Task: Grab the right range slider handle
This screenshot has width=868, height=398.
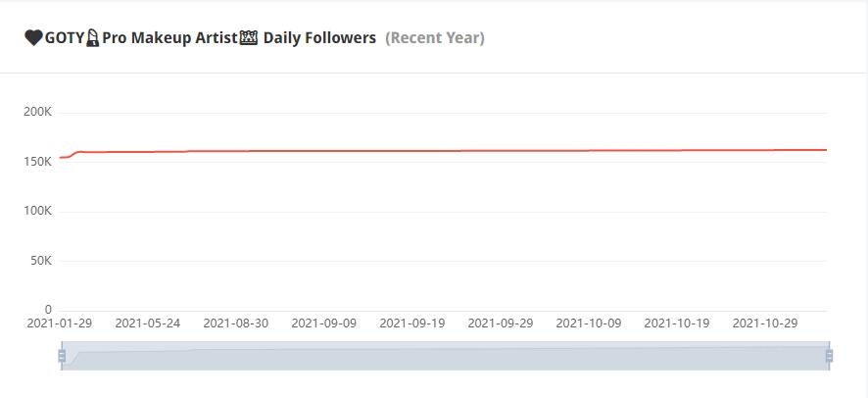Action: tap(829, 356)
